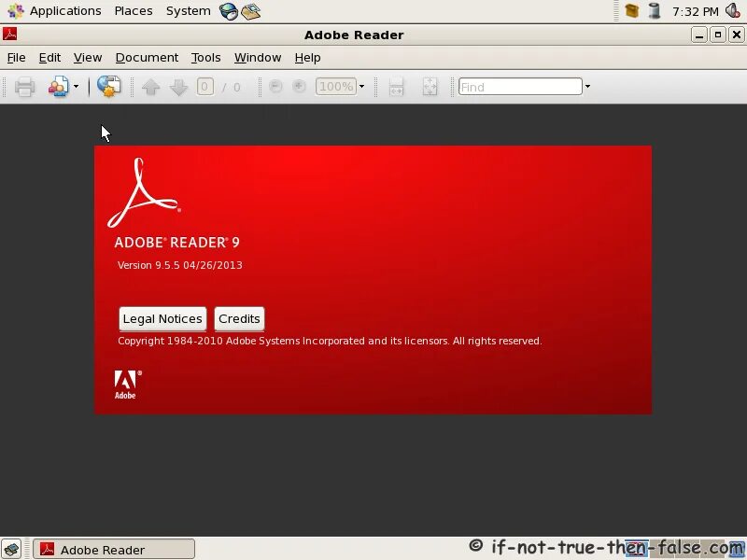This screenshot has width=747, height=560.
Task: Click the 7:32 PM clock
Action: coord(695,11)
